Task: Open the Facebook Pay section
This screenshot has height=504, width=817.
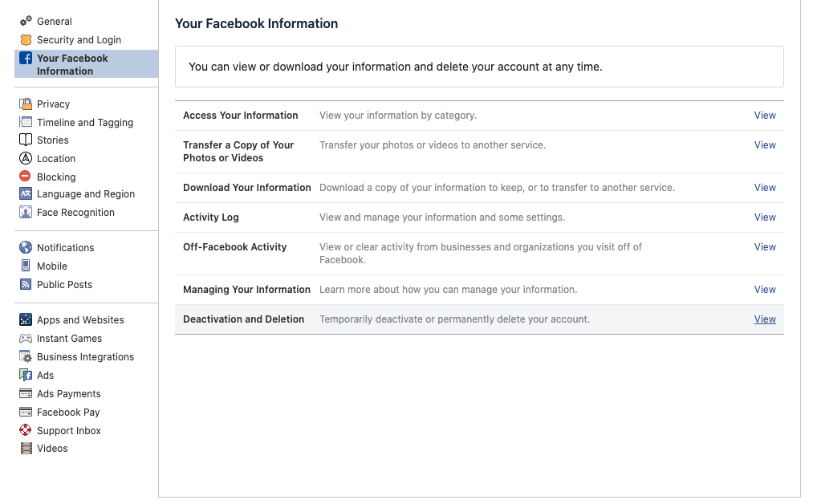Action: [68, 412]
